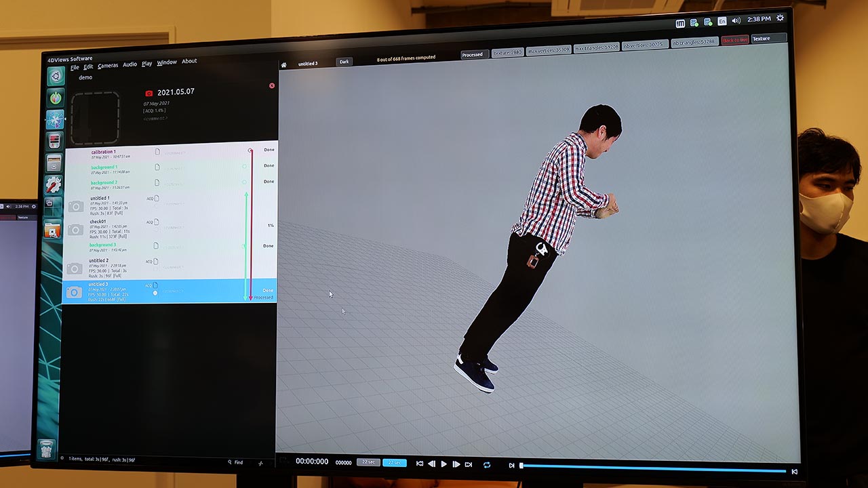Click the blue 22 sec duration button

tap(395, 462)
